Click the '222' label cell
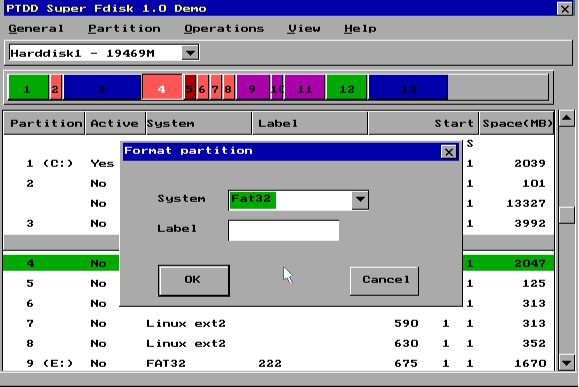The height and width of the screenshot is (387, 579). [270, 363]
